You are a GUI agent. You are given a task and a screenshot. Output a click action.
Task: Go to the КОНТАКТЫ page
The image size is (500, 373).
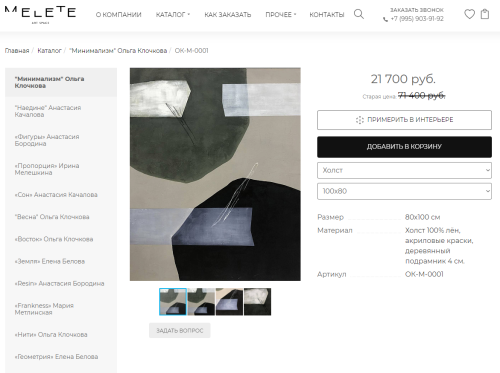327,15
